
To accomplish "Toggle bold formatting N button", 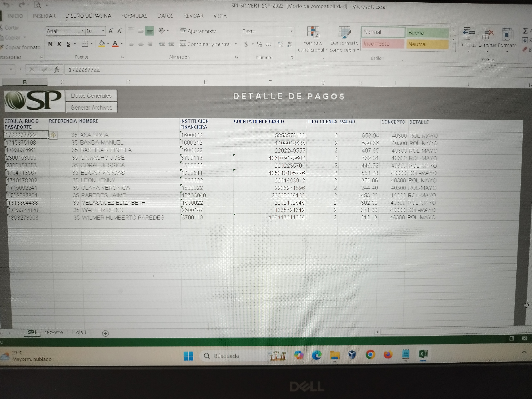I will click(50, 44).
